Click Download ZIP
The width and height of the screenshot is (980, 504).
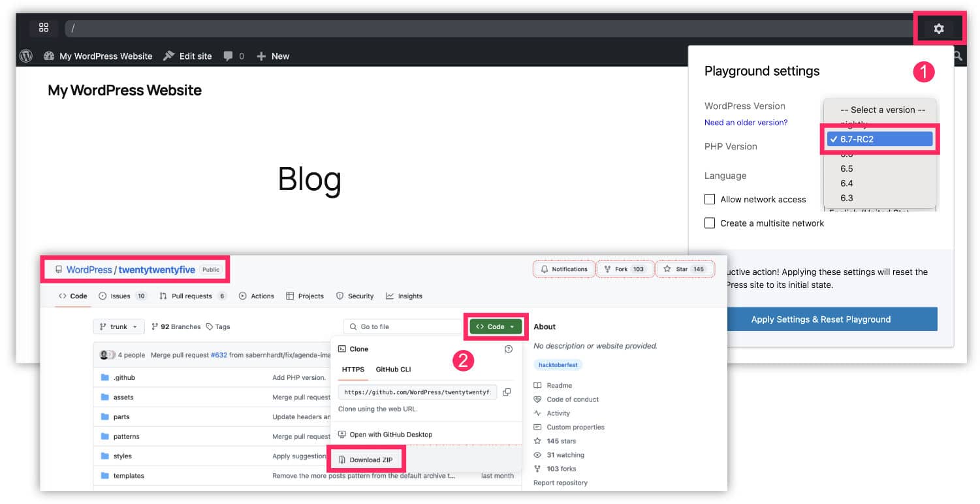(366, 460)
